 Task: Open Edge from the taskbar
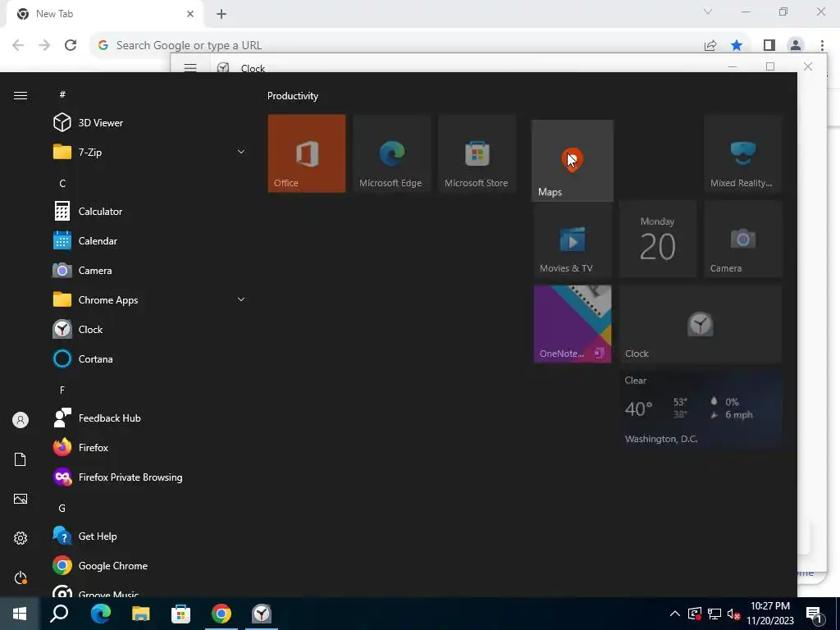(100, 614)
